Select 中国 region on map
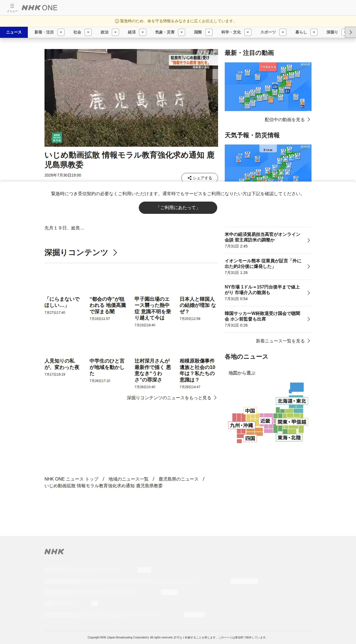The image size is (356, 644). pyautogui.click(x=250, y=411)
